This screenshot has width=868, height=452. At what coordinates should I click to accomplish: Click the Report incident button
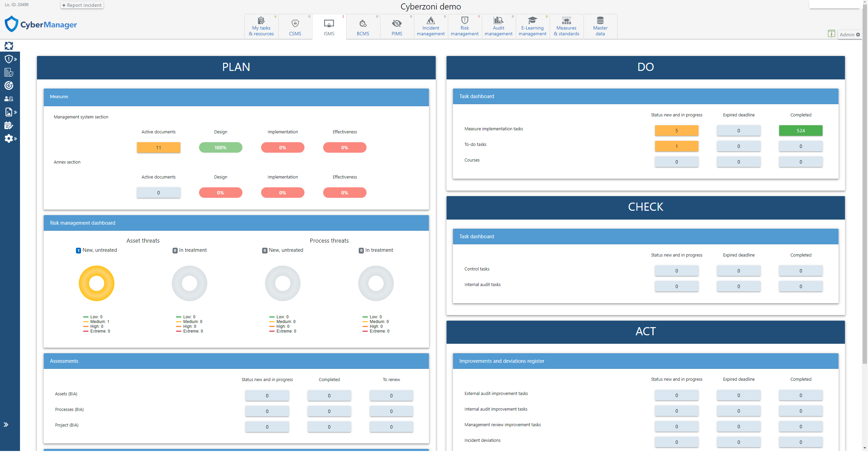click(82, 5)
